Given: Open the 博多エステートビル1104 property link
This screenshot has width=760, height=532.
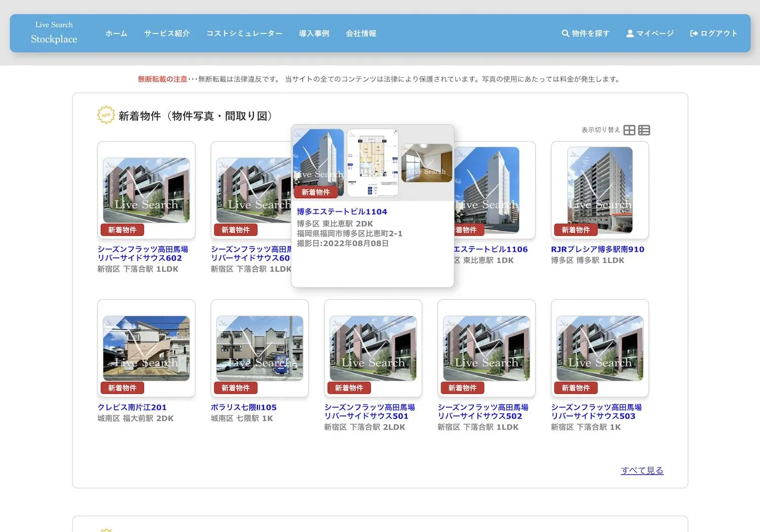Looking at the screenshot, I should pos(341,211).
